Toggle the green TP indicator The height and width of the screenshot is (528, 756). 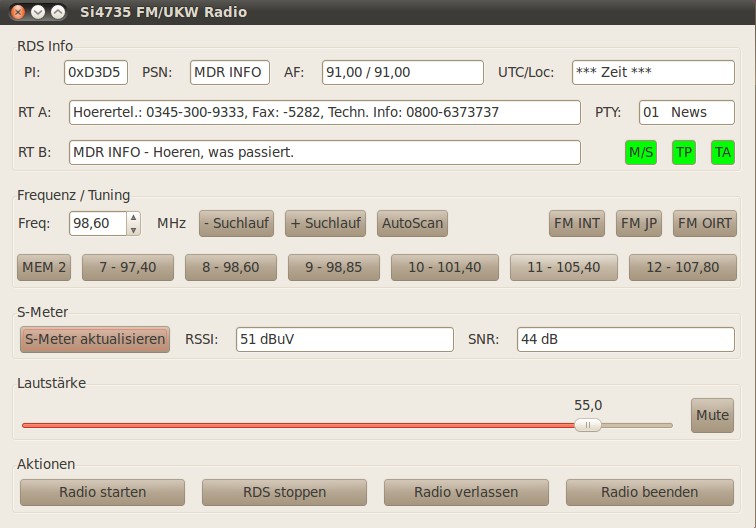pos(683,153)
